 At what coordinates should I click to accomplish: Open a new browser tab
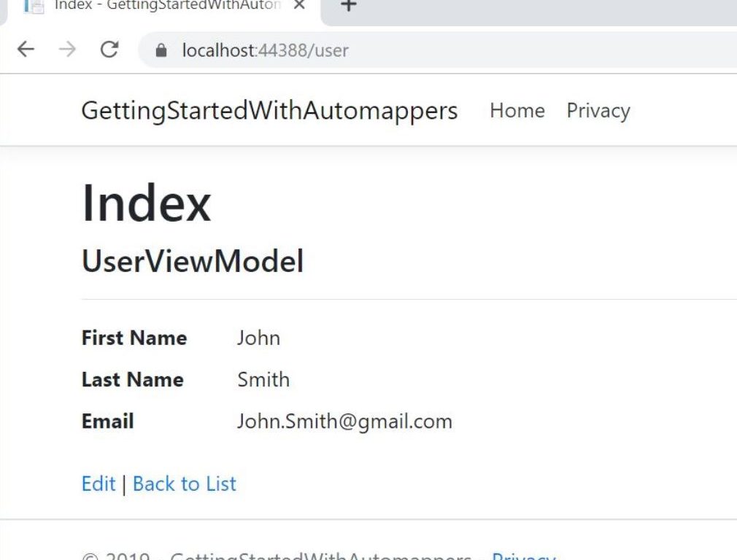pos(349,6)
